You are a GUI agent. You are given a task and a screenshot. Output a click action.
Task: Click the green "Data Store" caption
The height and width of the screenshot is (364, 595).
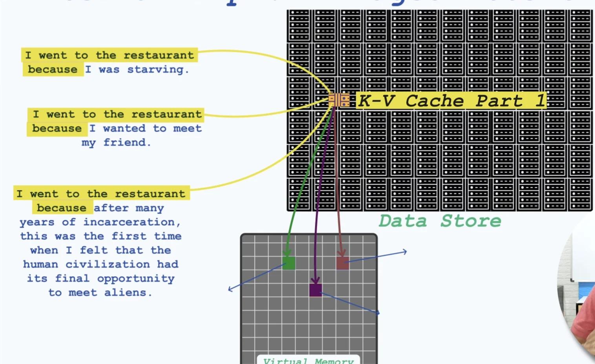pyautogui.click(x=440, y=221)
